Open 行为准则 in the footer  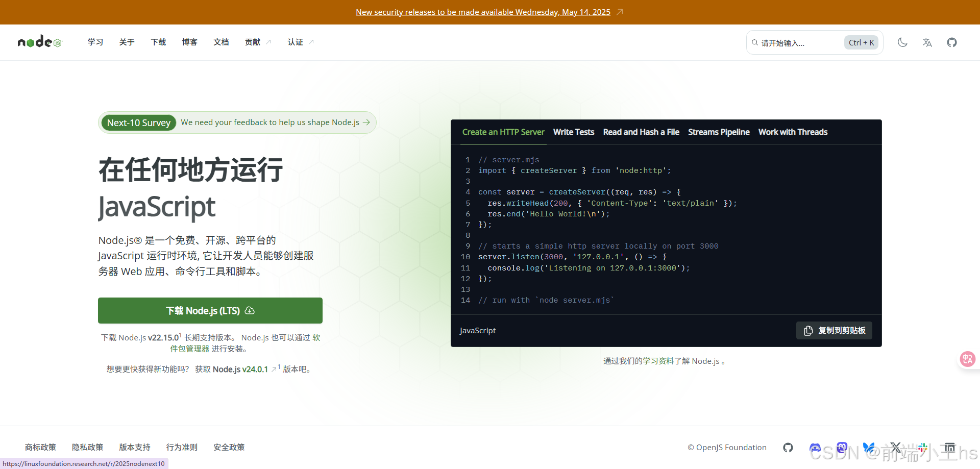pyautogui.click(x=182, y=448)
